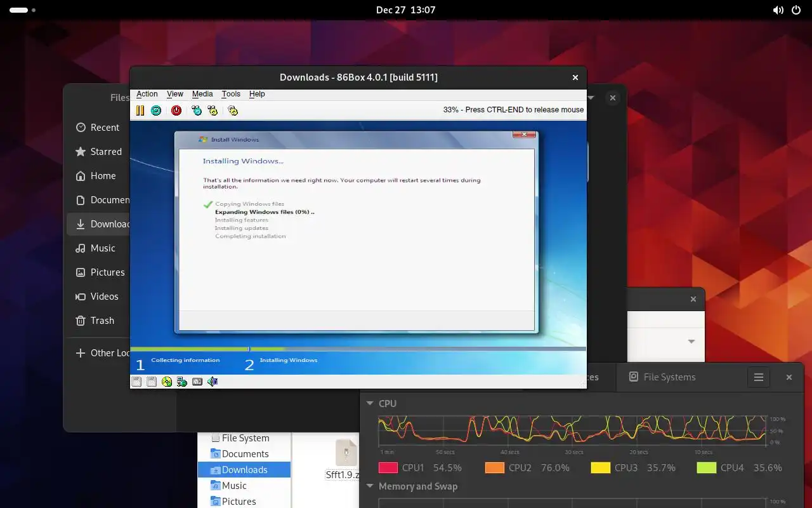The height and width of the screenshot is (508, 812).
Task: Open Videos in Files sidebar
Action: click(x=98, y=297)
